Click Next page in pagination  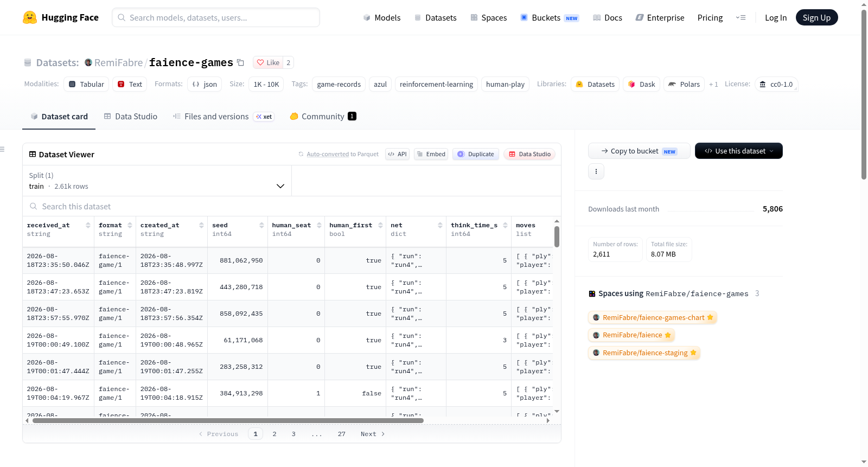click(x=373, y=434)
